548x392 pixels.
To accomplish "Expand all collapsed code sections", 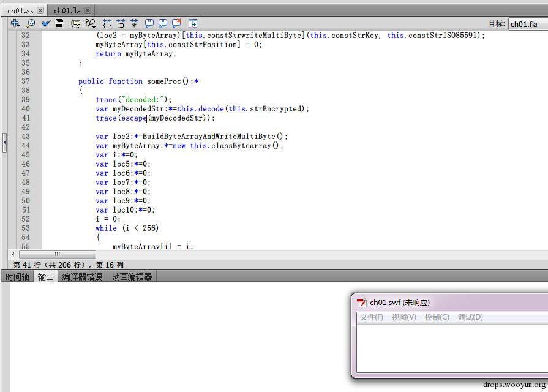I will coord(134,23).
